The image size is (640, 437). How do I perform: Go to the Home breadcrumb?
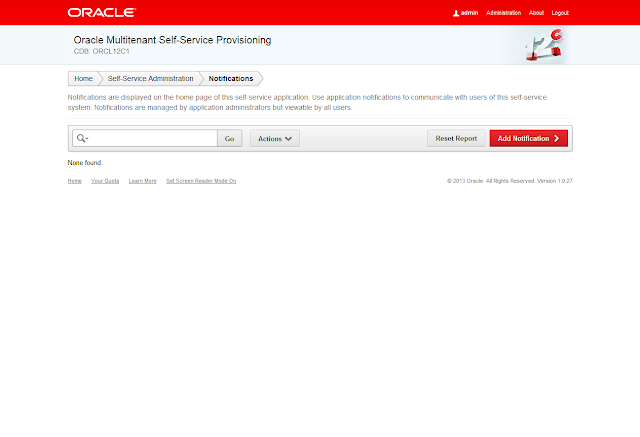point(83,78)
